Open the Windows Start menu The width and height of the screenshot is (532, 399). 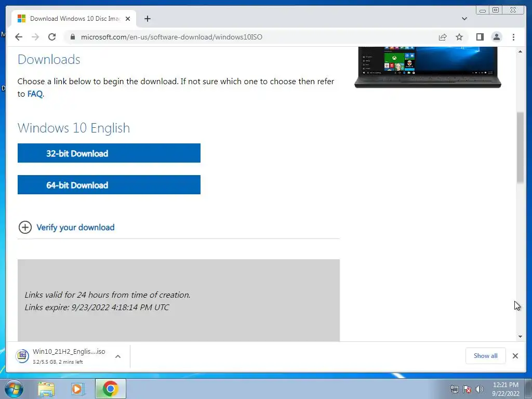point(14,389)
